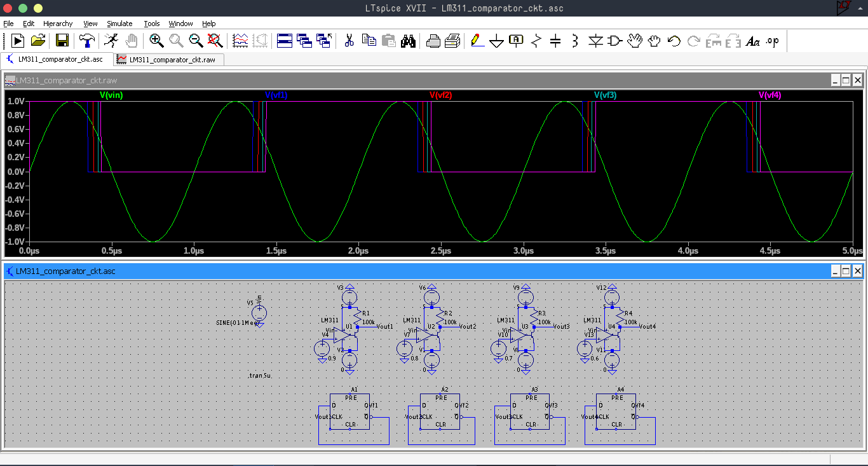Image resolution: width=868 pixels, height=466 pixels.
Task: Click the V(vf2) trace label
Action: point(441,95)
